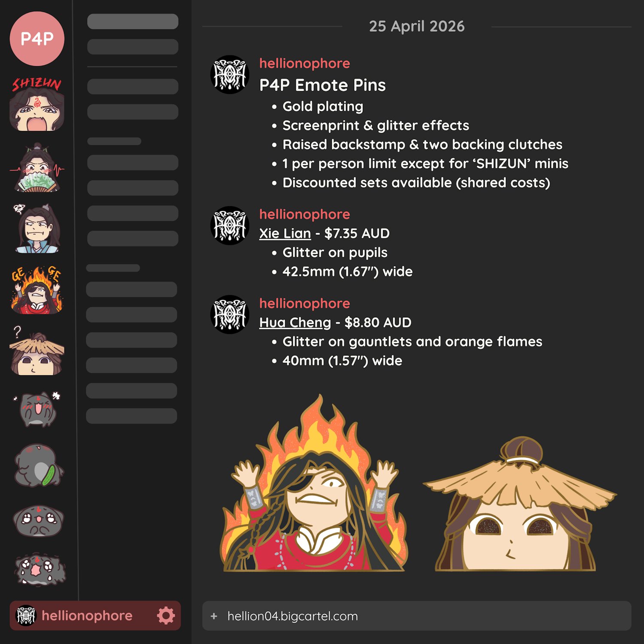Click the message input field with hellion04.bigcartel.com
The width and height of the screenshot is (644, 644).
[x=416, y=616]
